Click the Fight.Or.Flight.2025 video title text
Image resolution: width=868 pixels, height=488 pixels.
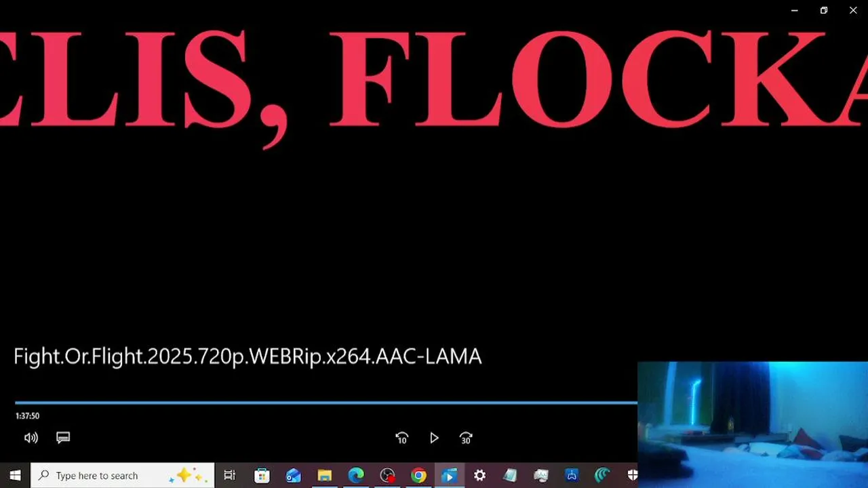click(x=248, y=357)
